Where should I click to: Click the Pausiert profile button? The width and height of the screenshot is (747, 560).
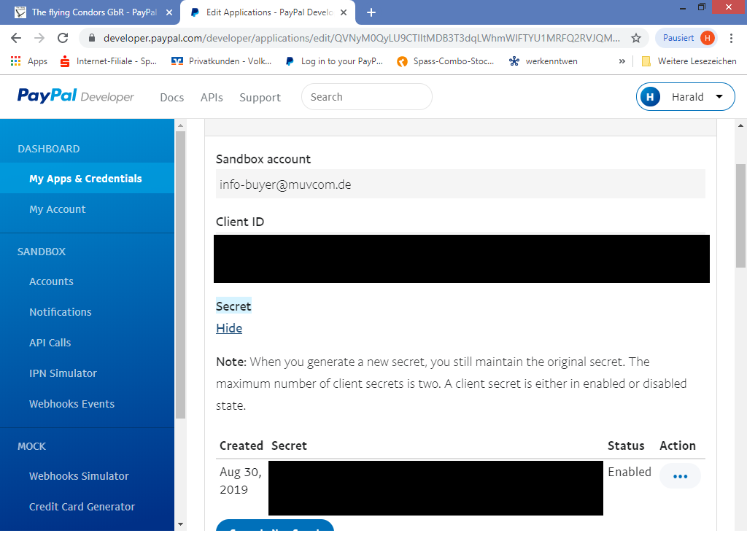click(686, 38)
